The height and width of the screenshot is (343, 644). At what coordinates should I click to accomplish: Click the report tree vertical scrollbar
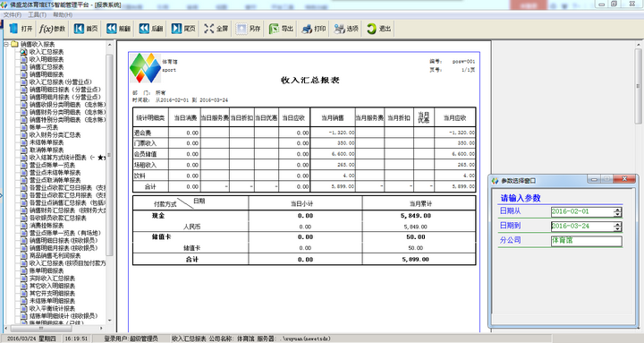(109, 154)
